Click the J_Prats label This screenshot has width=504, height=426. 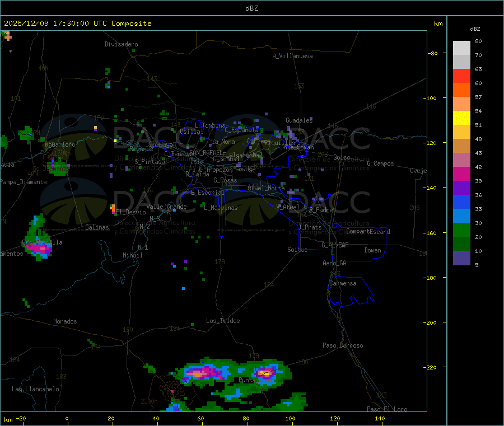coord(310,227)
